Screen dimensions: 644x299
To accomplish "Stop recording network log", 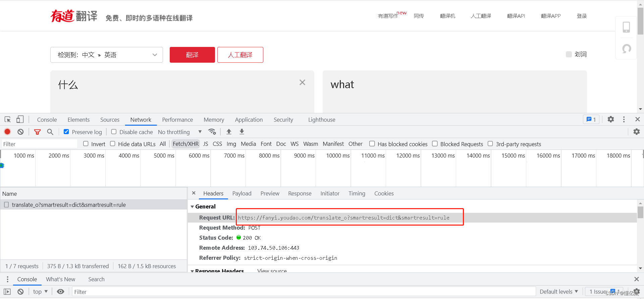I will (x=7, y=132).
